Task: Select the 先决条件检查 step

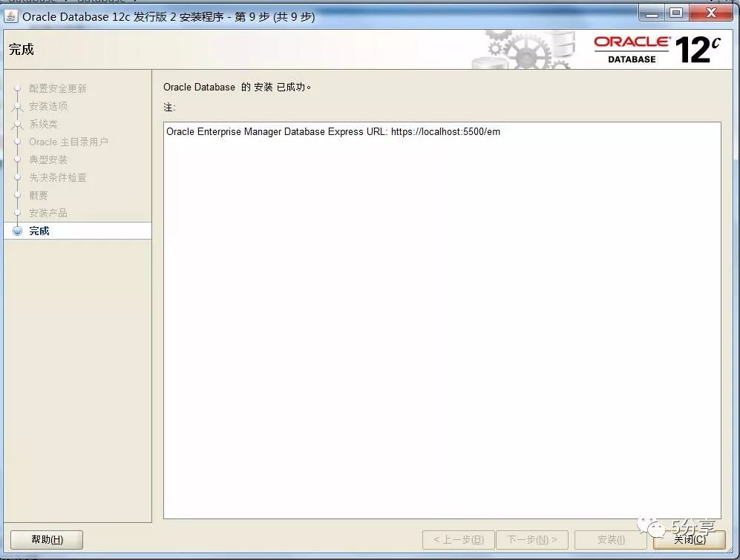Action: (58, 178)
